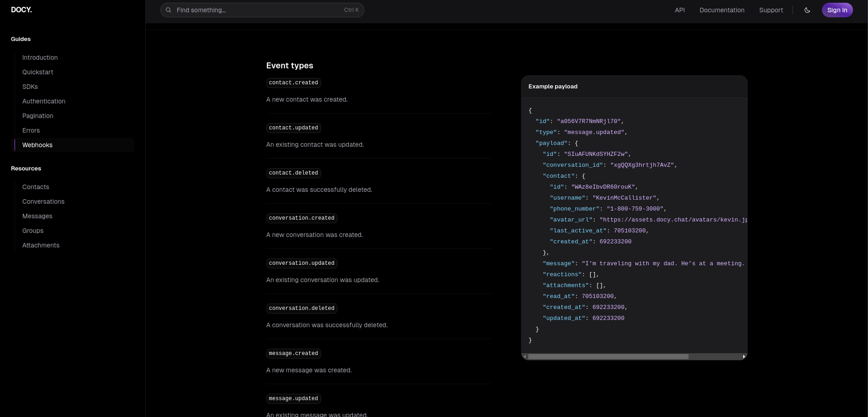Click the Find something search field

click(x=262, y=10)
